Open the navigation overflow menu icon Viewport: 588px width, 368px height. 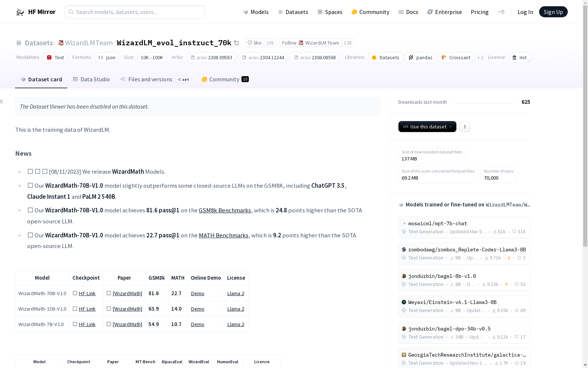point(501,12)
